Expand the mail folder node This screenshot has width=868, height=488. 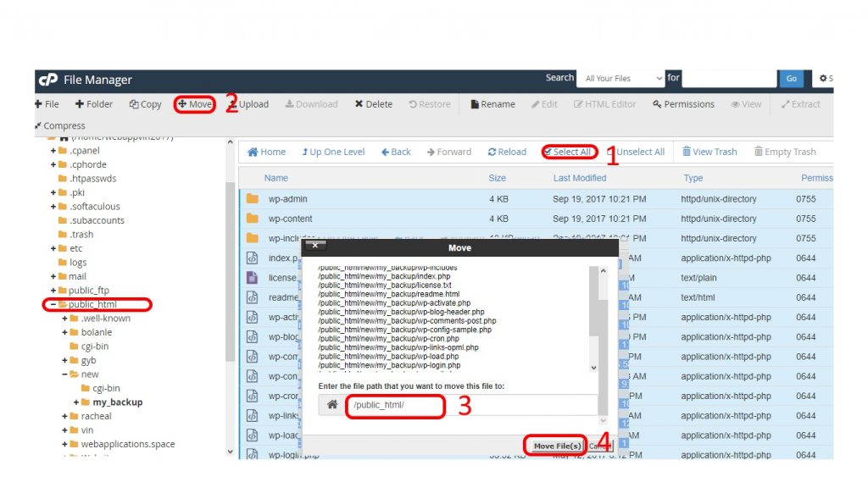pos(53,276)
